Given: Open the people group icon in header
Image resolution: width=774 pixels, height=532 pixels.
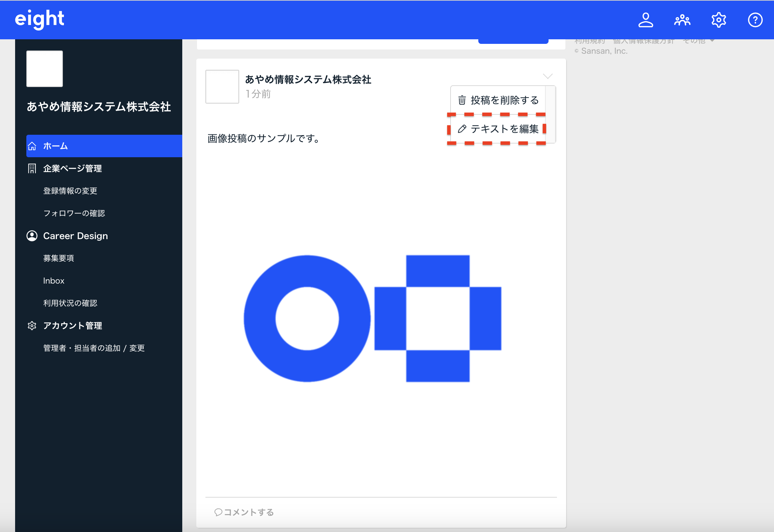Looking at the screenshot, I should tap(682, 20).
